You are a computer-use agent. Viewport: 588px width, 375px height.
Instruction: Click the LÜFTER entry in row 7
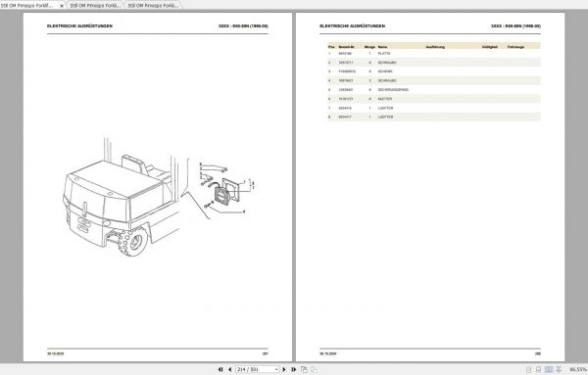[385, 108]
